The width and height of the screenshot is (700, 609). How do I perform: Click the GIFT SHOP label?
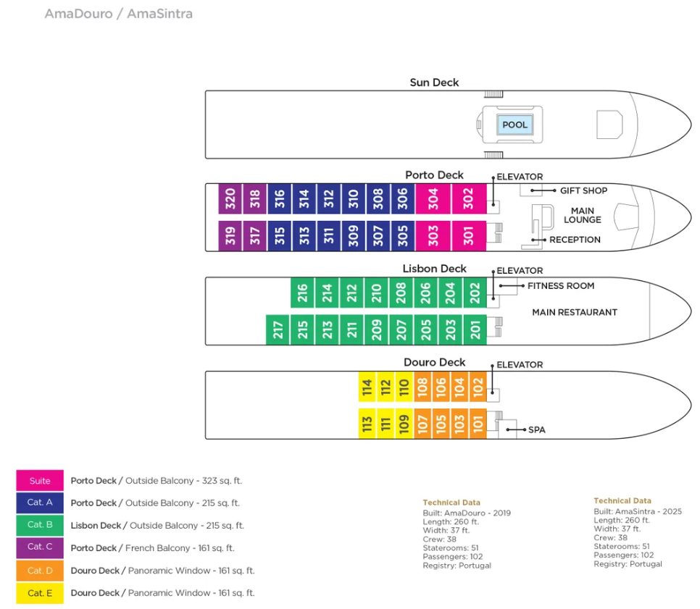583,190
